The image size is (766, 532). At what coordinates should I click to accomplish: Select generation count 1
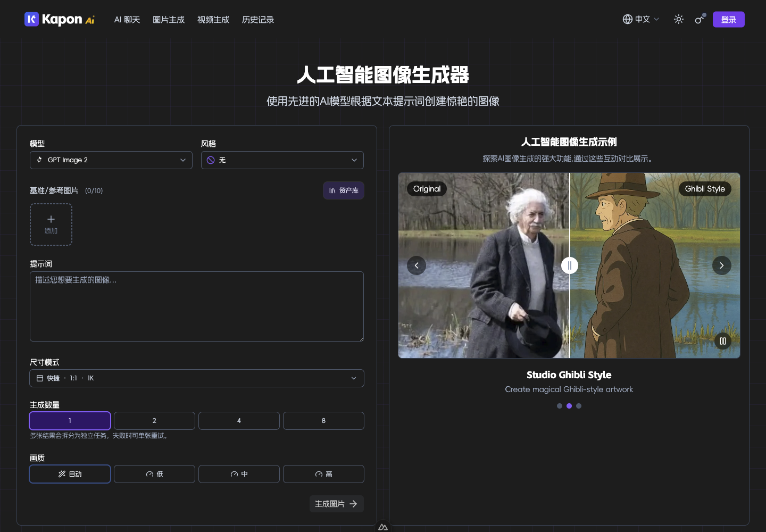70,421
